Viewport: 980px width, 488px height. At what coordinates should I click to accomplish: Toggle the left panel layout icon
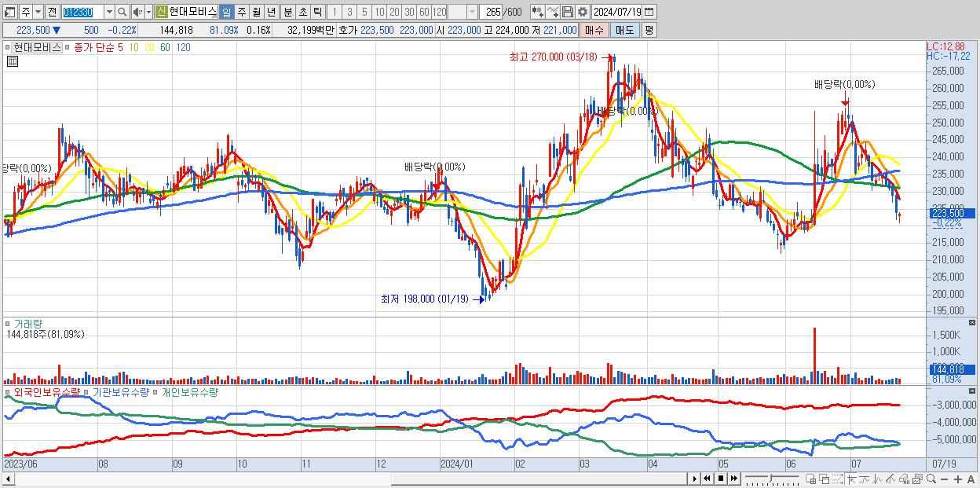pos(10,12)
